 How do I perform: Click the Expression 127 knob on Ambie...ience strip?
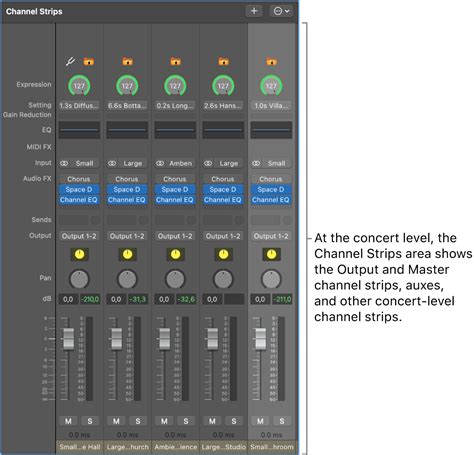pyautogui.click(x=175, y=86)
